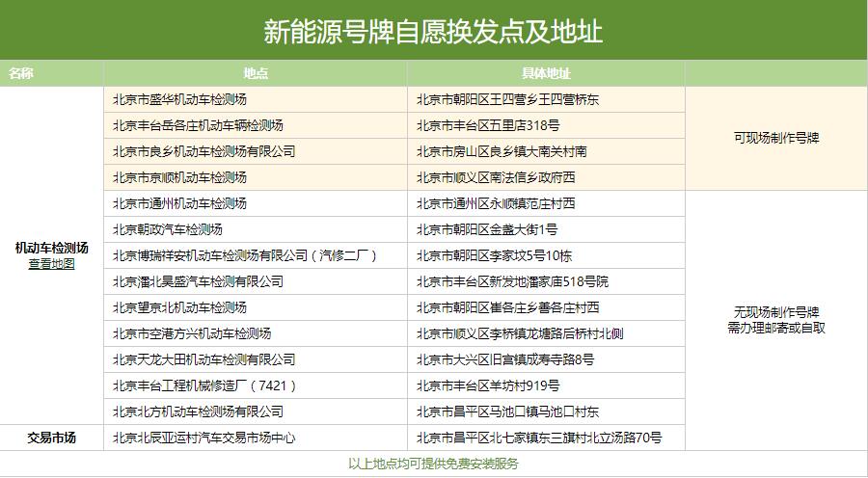Select 北京望京北机动车检测场 cell
The width and height of the screenshot is (868, 478).
point(256,307)
